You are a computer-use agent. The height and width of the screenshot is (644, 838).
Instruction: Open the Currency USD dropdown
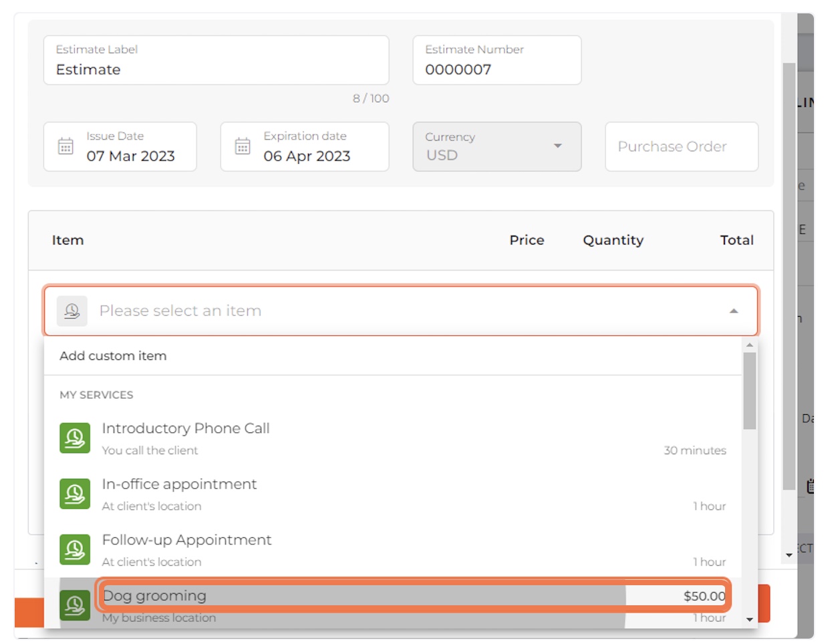tap(497, 146)
